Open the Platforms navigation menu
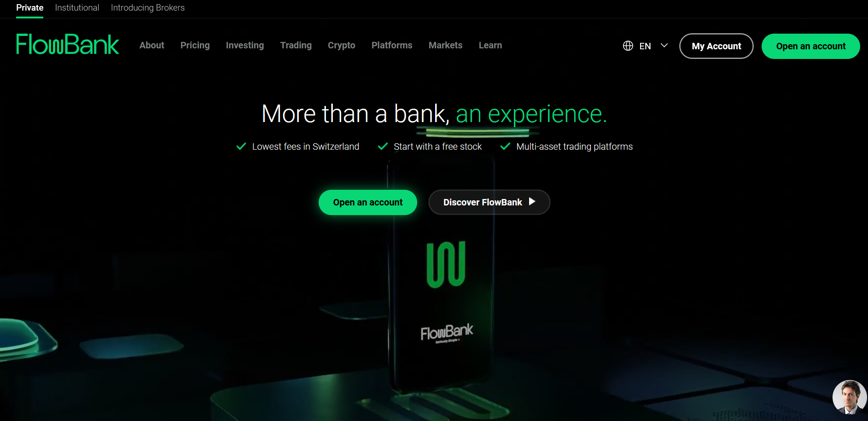The image size is (868, 421). 392,45
